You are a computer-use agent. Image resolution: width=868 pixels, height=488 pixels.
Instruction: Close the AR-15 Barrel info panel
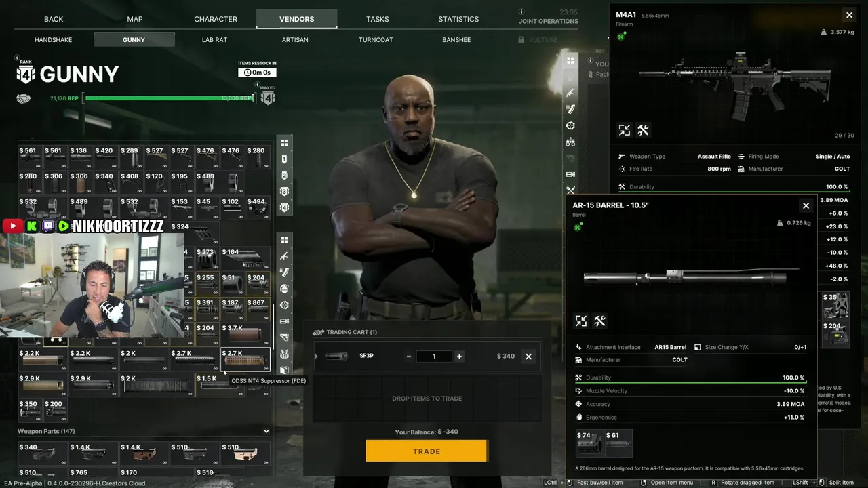(806, 205)
